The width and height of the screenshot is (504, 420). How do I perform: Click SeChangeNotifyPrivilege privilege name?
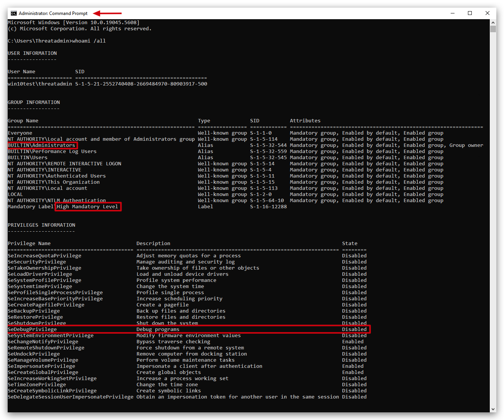[43, 342]
